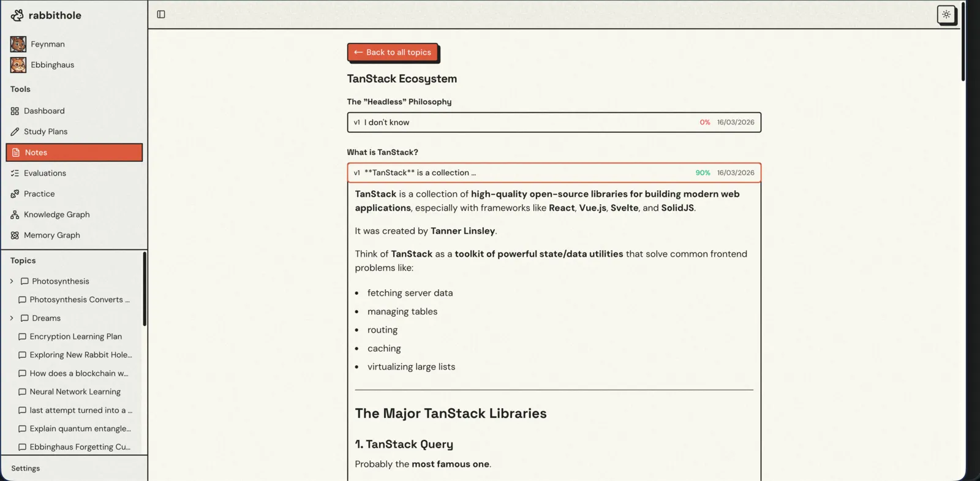Image resolution: width=980 pixels, height=481 pixels.
Task: Click What is TanStack? question heading
Action: point(383,152)
